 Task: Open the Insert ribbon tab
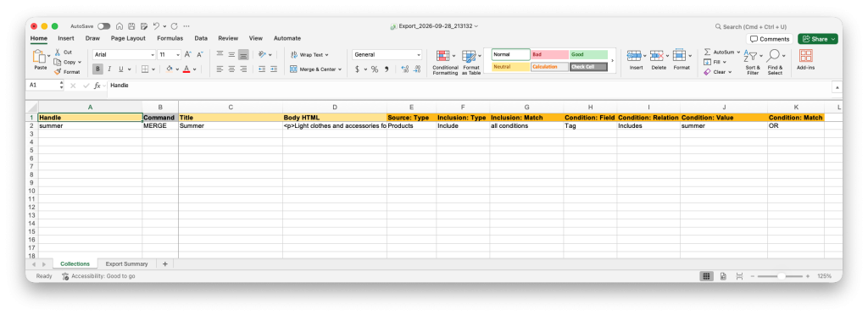click(66, 38)
